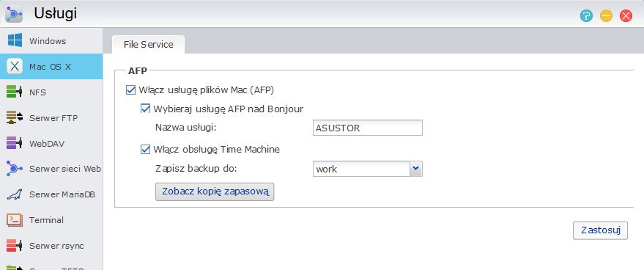Select the Serwer sieci Web label
Viewport: 644px width, 270px height.
coord(65,169)
